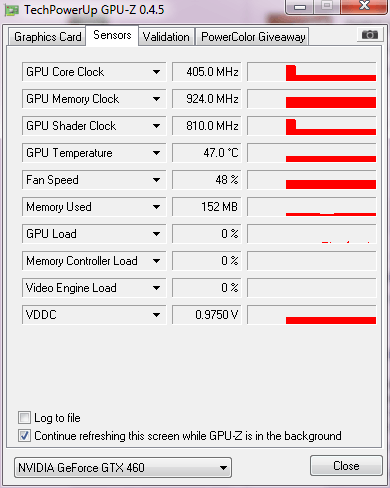
Task: Open the PowerColor Giveaway tab
Action: click(253, 37)
